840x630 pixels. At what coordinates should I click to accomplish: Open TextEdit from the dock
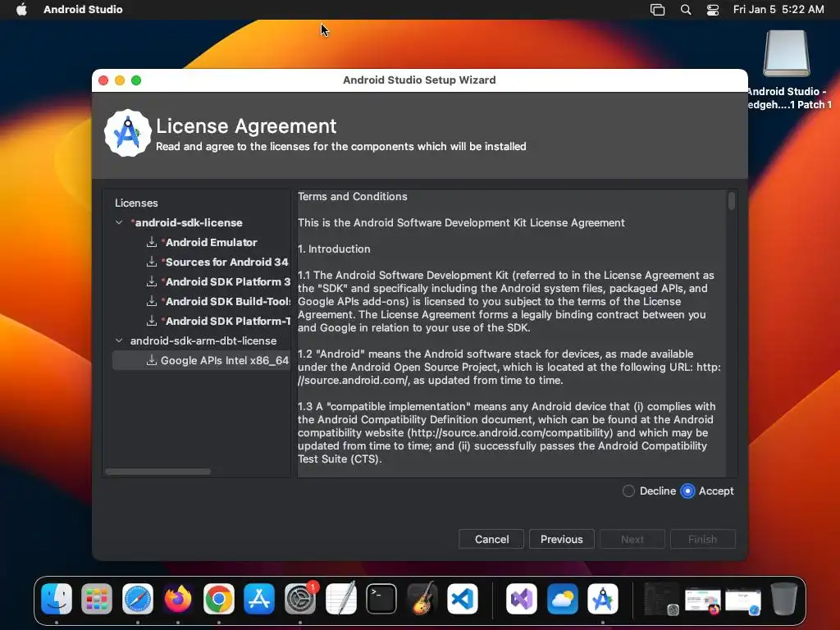(x=340, y=598)
